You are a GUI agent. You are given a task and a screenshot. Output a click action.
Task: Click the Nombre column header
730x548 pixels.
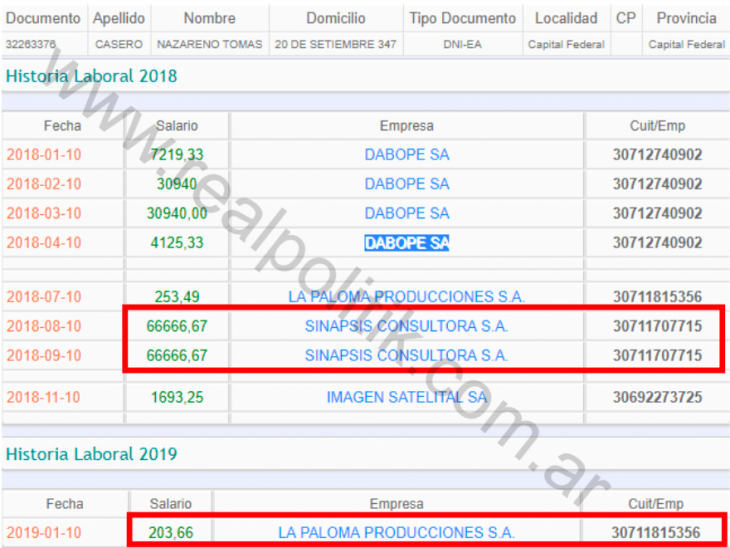(x=210, y=18)
